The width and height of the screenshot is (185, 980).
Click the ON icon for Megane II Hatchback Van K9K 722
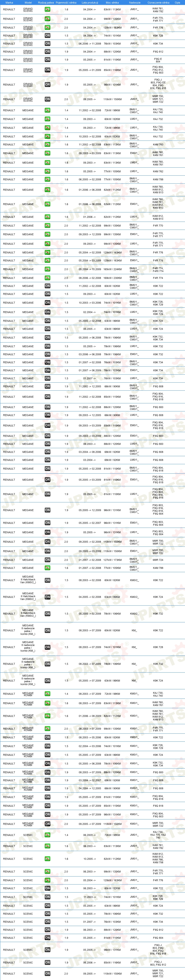pos(47,580)
